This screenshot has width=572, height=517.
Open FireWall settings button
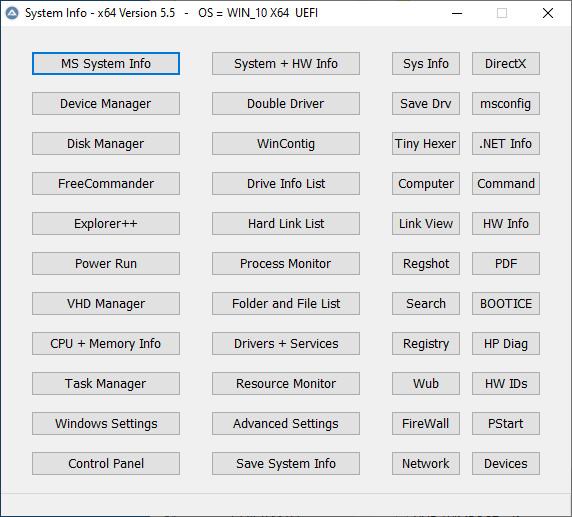click(x=426, y=424)
